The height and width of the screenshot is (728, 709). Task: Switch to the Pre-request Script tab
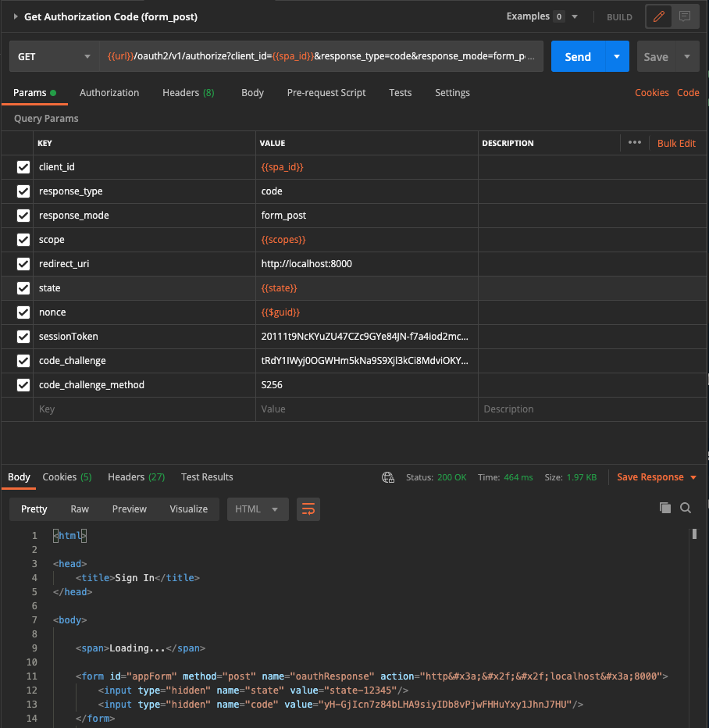pyautogui.click(x=326, y=92)
